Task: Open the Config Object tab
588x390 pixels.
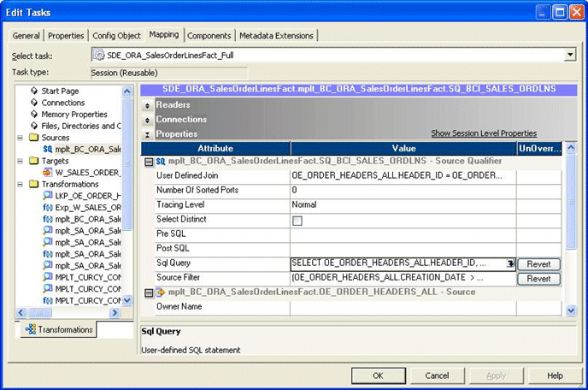Action: [116, 36]
